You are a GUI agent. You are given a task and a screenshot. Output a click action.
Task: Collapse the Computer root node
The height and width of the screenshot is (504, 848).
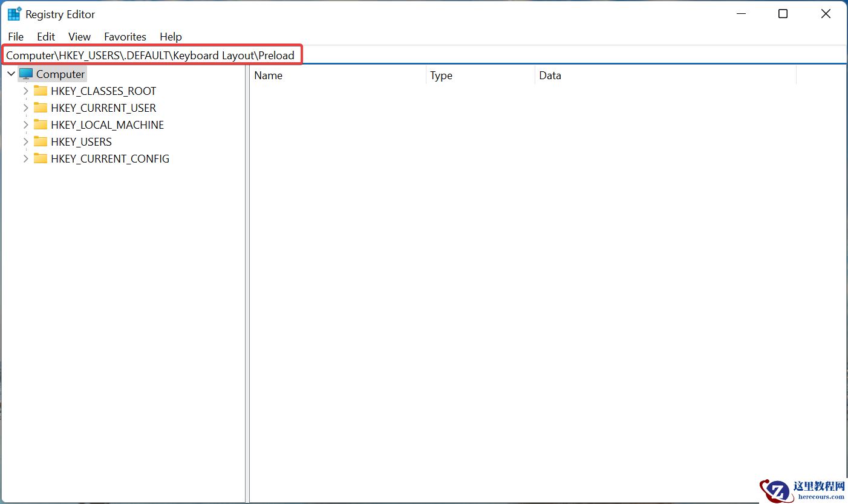tap(11, 74)
